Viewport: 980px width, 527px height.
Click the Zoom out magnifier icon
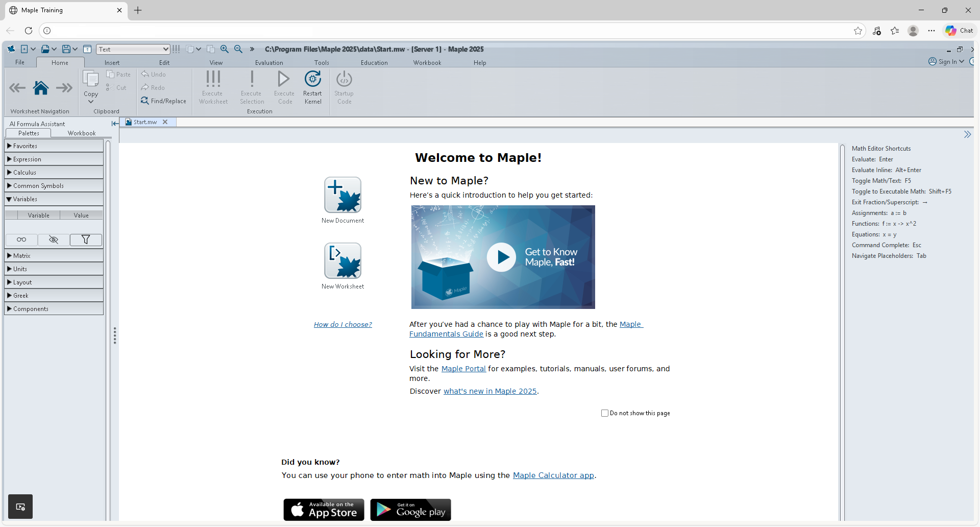pyautogui.click(x=238, y=49)
